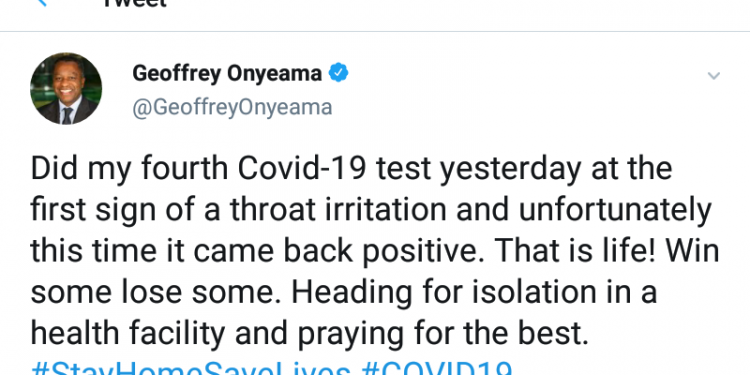Click the word "fourth" in the first line

184,169
